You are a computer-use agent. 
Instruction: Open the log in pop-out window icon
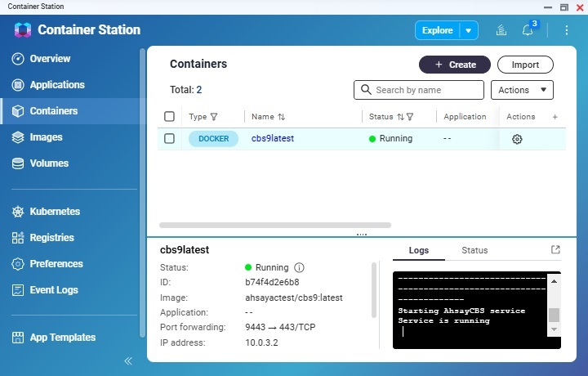tap(555, 250)
